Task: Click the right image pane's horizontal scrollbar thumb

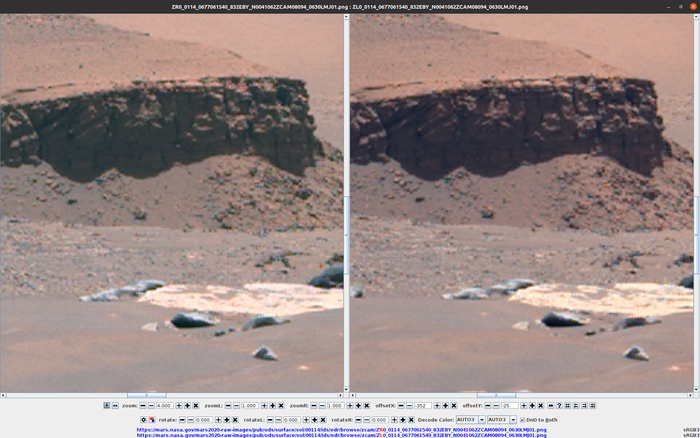Action: coord(496,396)
